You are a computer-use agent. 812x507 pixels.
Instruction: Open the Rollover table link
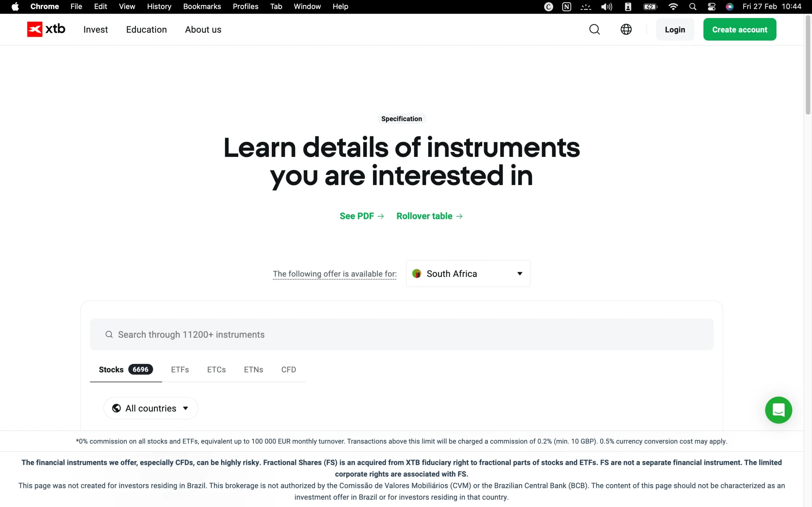[424, 216]
